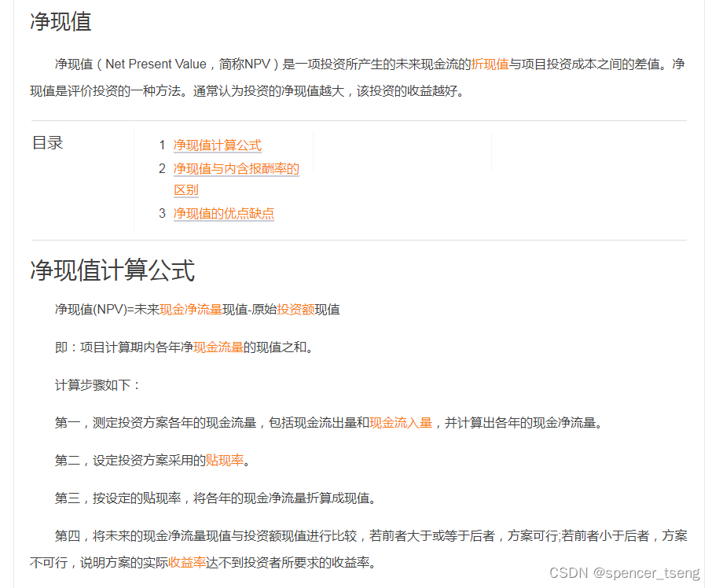Click contents number 3
Viewport: 712px width, 588px height.
click(162, 213)
